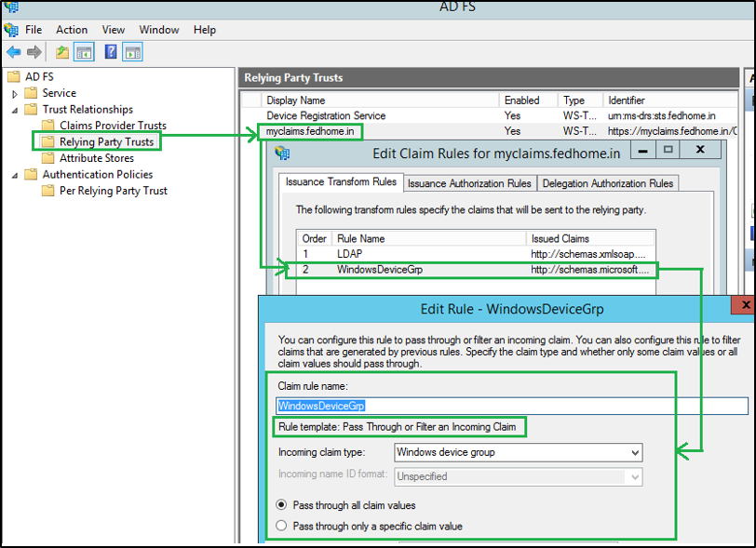
Task: Click the AD FS icon in the title bar
Action: click(x=11, y=9)
